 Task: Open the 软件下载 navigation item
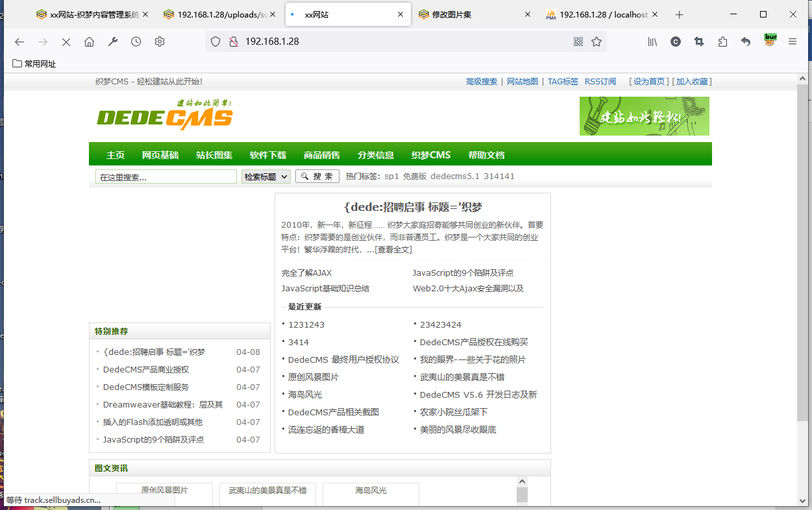click(268, 155)
